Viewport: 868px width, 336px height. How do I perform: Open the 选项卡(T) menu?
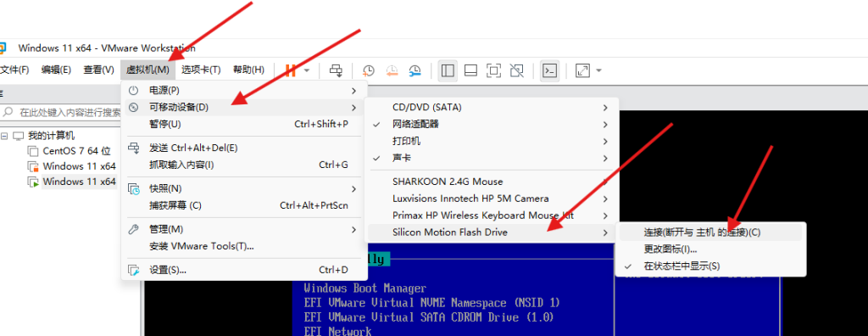pyautogui.click(x=201, y=70)
